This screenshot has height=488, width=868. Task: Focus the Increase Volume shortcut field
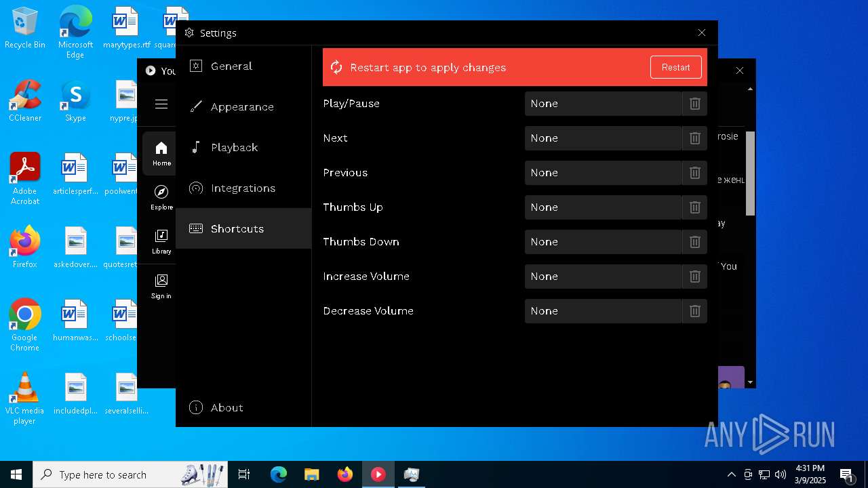pyautogui.click(x=603, y=277)
